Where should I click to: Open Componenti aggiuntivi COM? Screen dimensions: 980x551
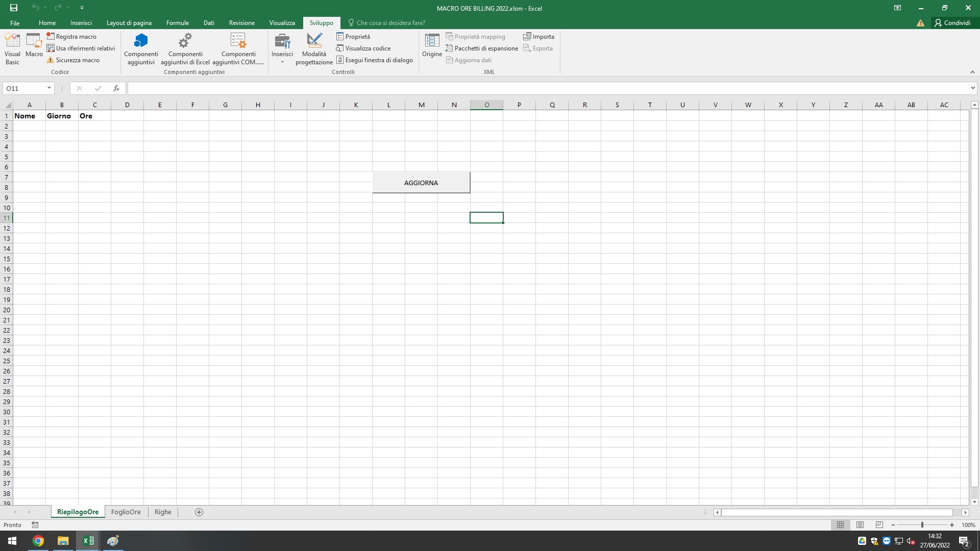click(x=238, y=49)
